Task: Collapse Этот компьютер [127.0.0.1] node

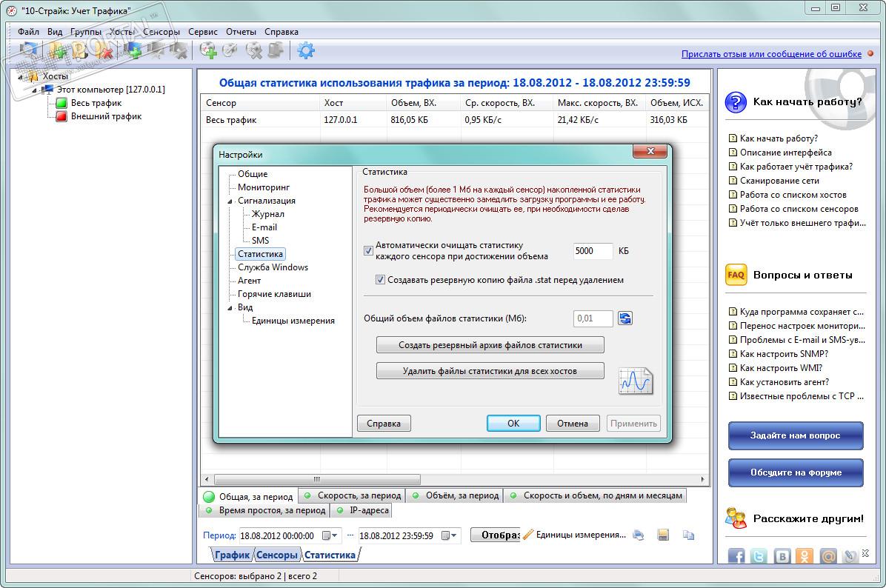Action: click(34, 90)
